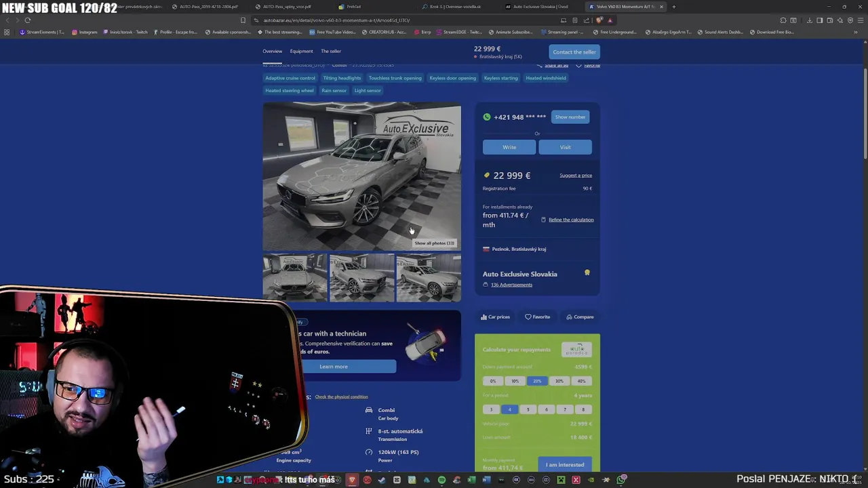Screen dimensions: 868x488
Task: Click the bookmark icon in address bar
Action: click(243, 20)
